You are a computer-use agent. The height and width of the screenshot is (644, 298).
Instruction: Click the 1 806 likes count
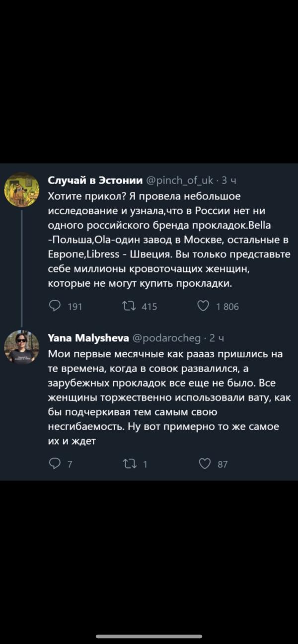tap(227, 307)
